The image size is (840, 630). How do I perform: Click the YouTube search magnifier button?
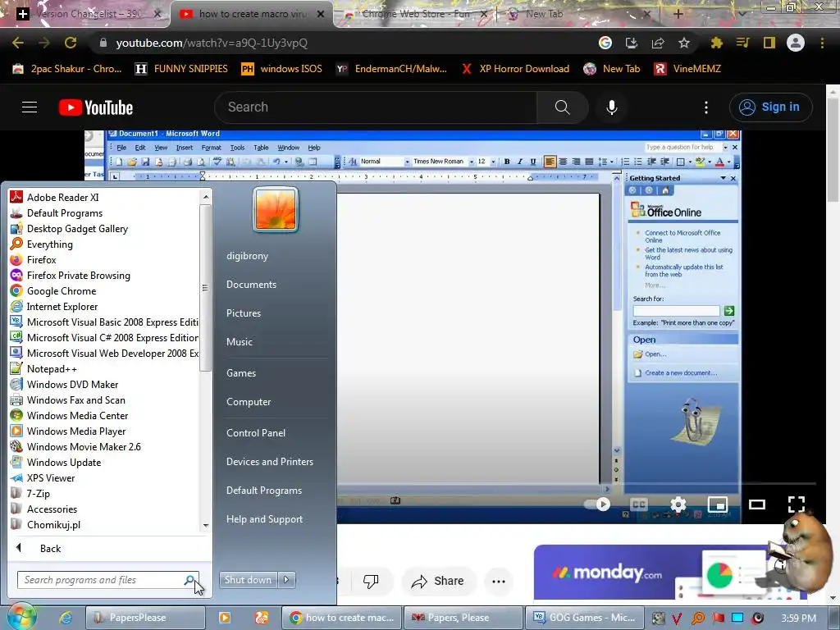(562, 107)
